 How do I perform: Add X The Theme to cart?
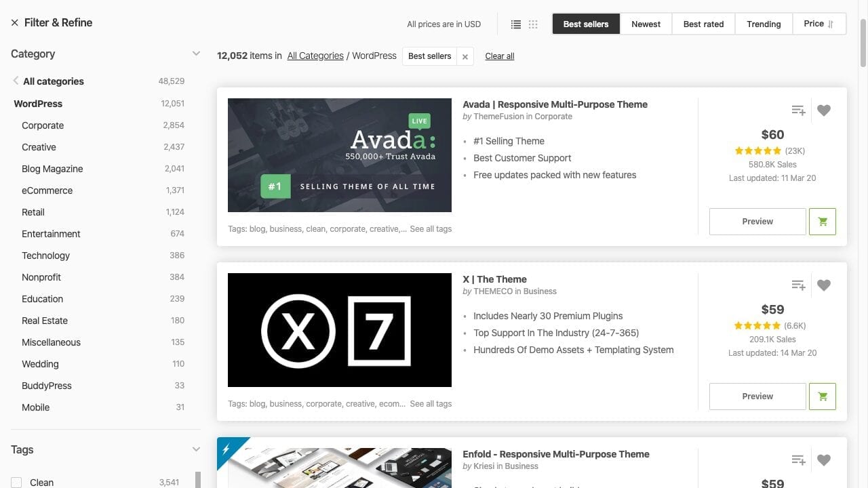(x=823, y=396)
